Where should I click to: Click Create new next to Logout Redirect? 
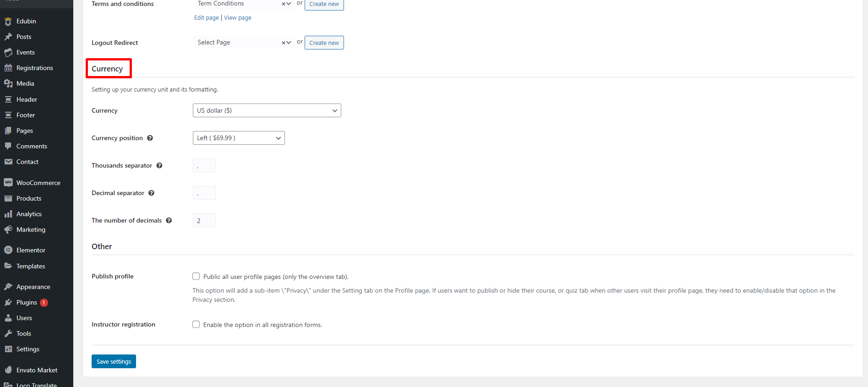click(x=324, y=43)
